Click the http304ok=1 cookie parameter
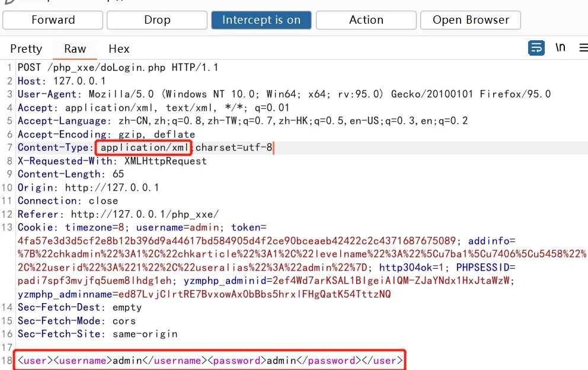Screen dimensions: 588x370 pyautogui.click(x=411, y=268)
